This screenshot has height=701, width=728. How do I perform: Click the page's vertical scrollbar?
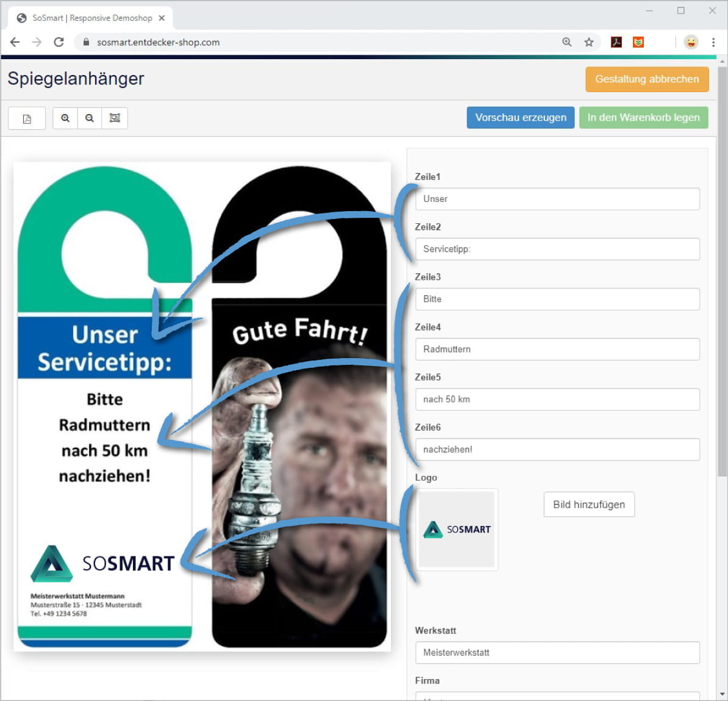pyautogui.click(x=722, y=268)
